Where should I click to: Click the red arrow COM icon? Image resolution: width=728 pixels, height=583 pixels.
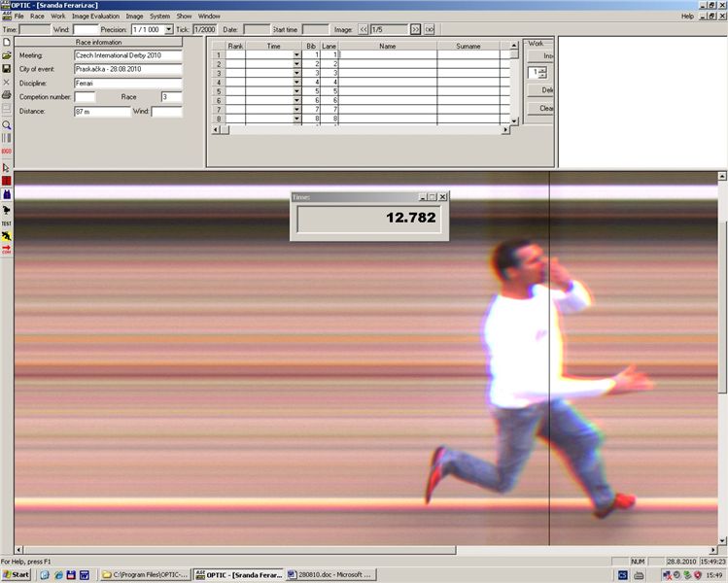tap(7, 250)
